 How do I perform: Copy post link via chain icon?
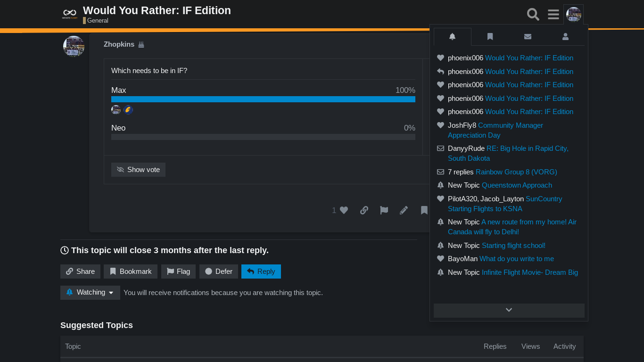(364, 210)
